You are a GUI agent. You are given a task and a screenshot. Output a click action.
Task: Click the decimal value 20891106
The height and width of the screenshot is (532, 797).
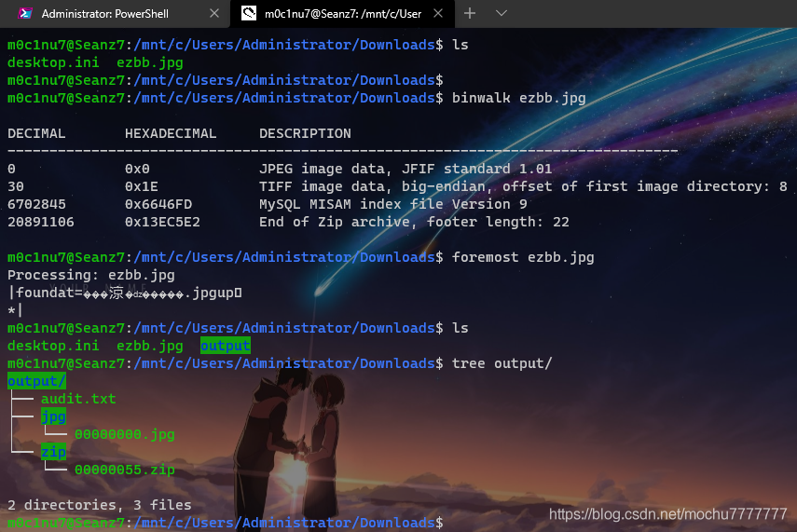click(41, 222)
